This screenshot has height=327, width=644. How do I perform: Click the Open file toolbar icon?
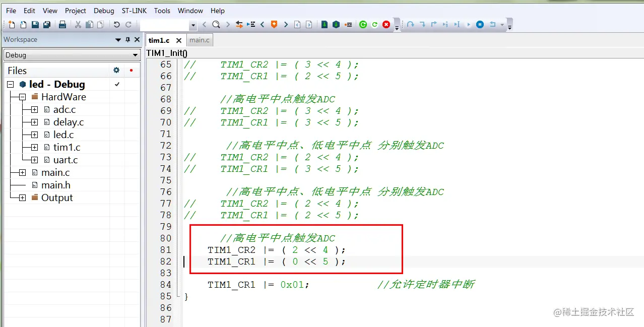23,24
